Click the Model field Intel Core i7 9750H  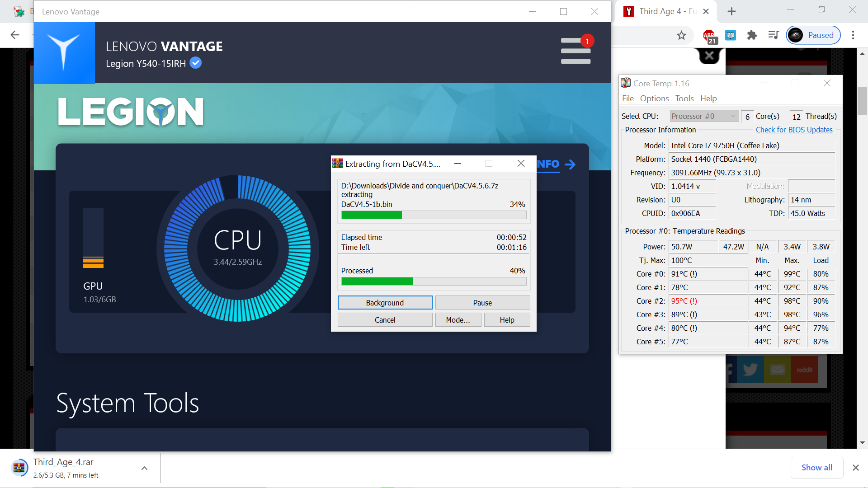[752, 145]
